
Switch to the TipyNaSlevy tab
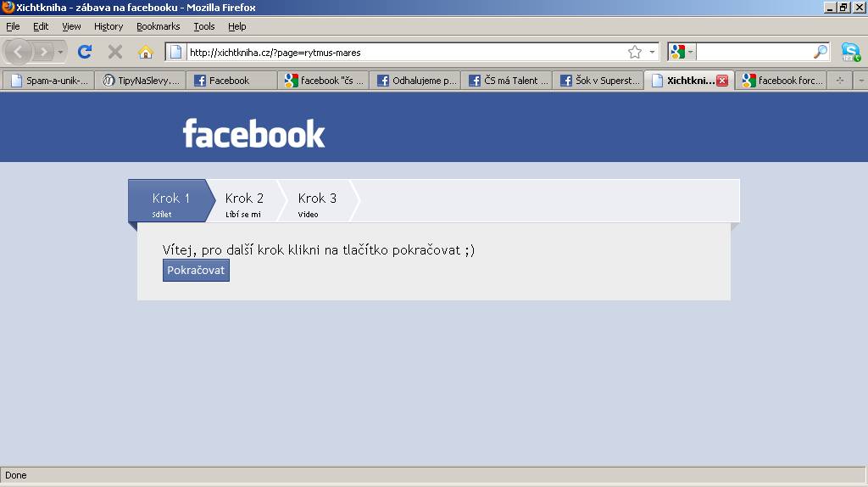[x=141, y=81]
